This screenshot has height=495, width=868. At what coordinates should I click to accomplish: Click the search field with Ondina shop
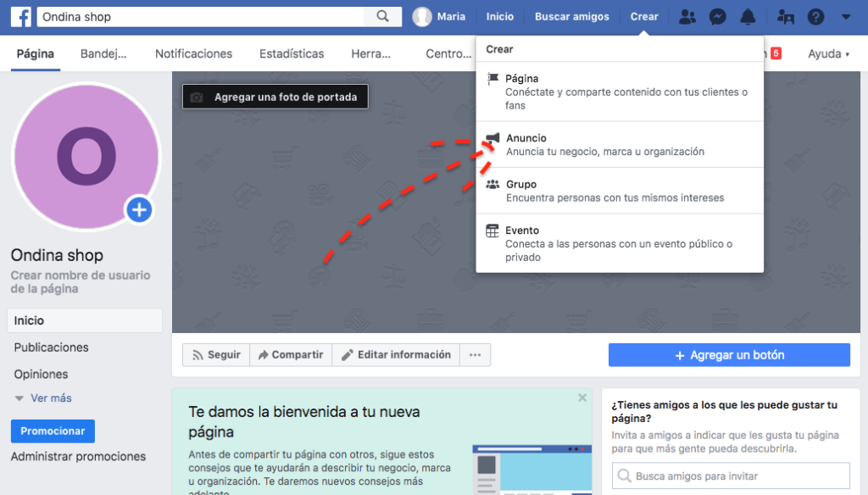(200, 17)
